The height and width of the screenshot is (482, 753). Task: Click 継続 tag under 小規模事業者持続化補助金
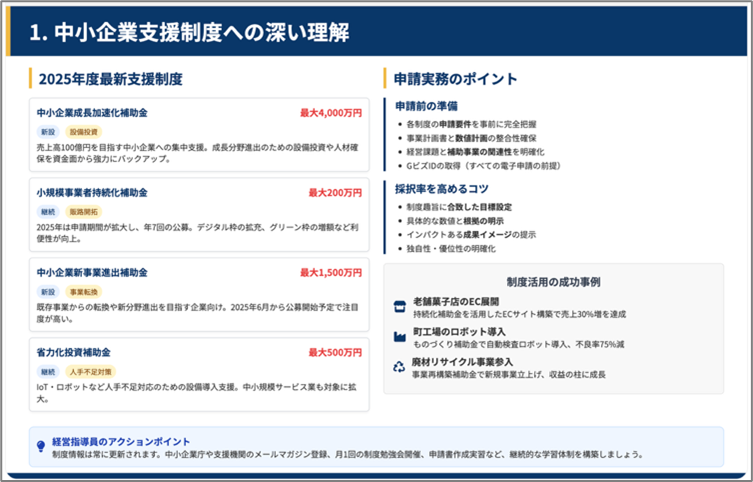point(48,212)
